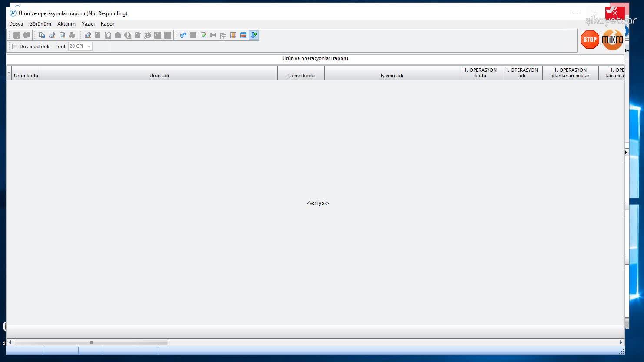Screen dimensions: 644x362
Task: Click the edit note pencil toolbar icon
Action: click(203, 35)
